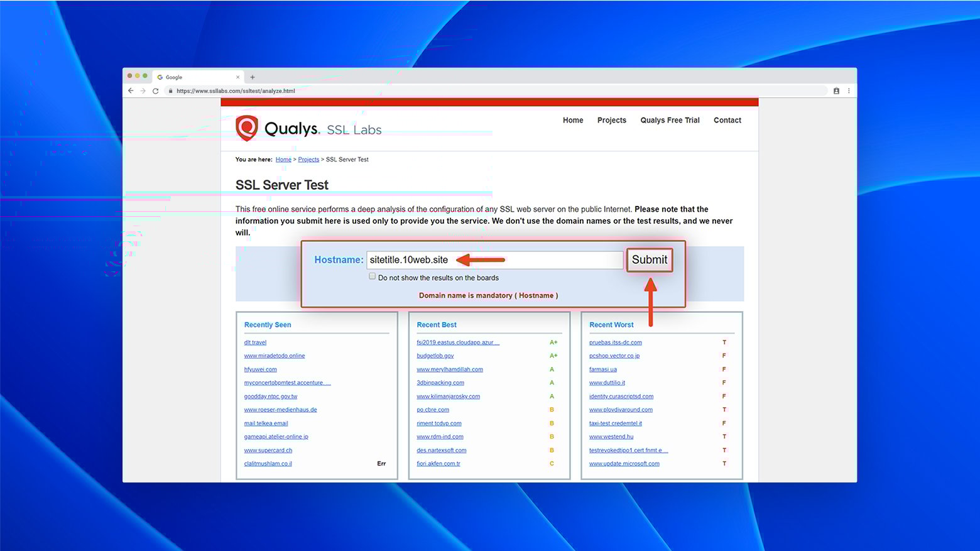
Task: Open the Contact navigation item
Action: point(727,120)
